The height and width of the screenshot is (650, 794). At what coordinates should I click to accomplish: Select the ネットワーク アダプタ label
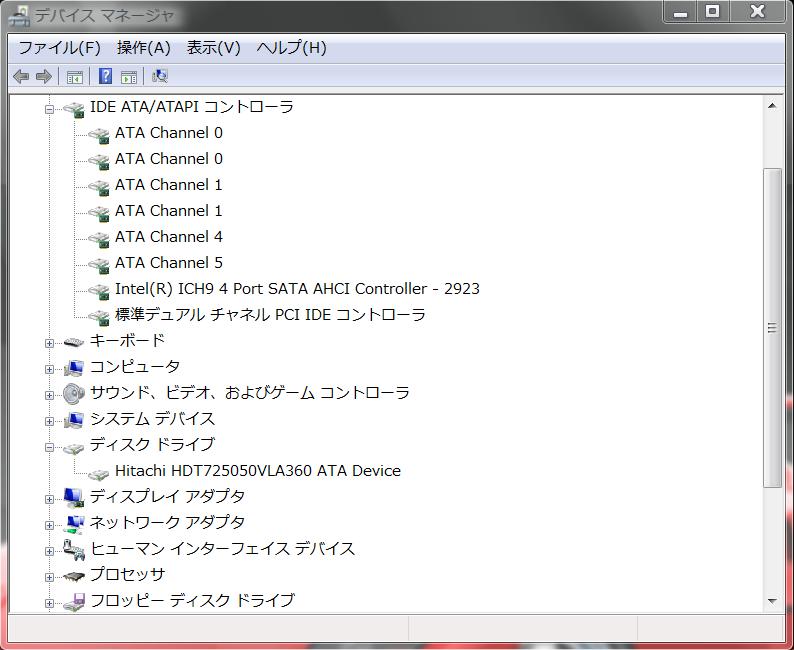click(x=167, y=522)
